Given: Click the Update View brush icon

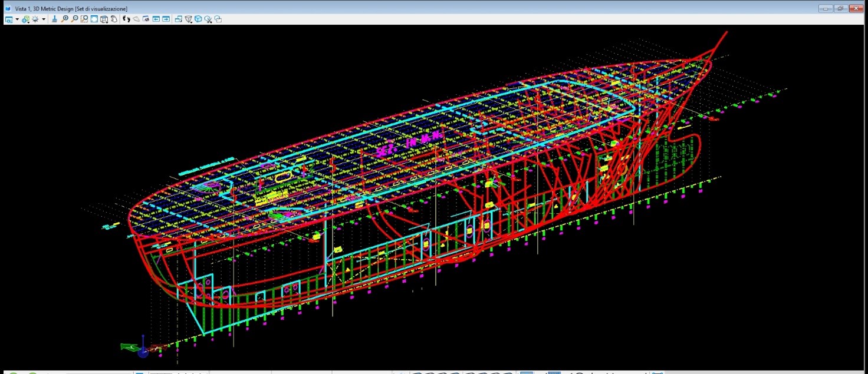Looking at the screenshot, I should [55, 19].
